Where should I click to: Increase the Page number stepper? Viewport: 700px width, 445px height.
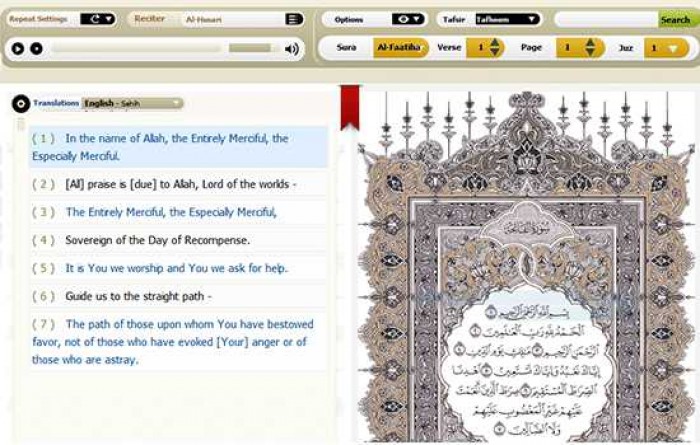pos(590,43)
